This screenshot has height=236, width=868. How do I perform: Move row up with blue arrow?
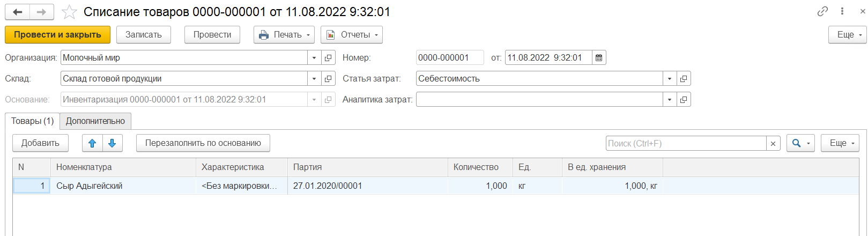(92, 143)
